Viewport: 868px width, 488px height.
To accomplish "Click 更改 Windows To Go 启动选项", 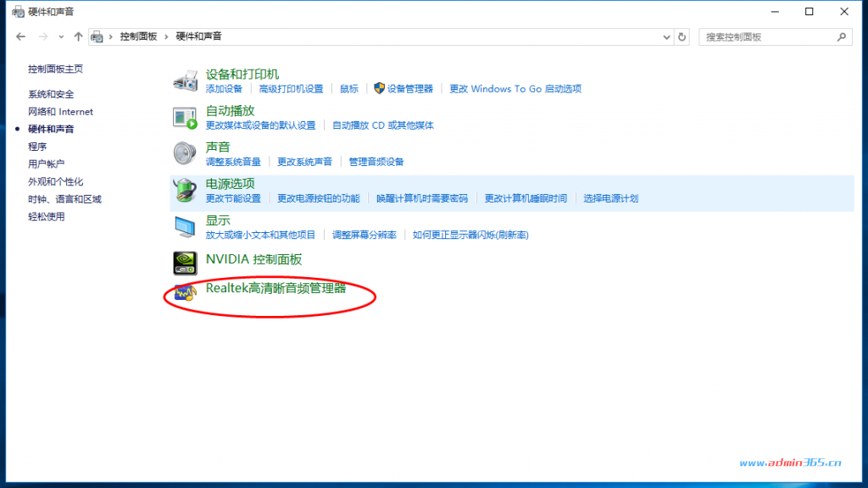I will tap(515, 89).
